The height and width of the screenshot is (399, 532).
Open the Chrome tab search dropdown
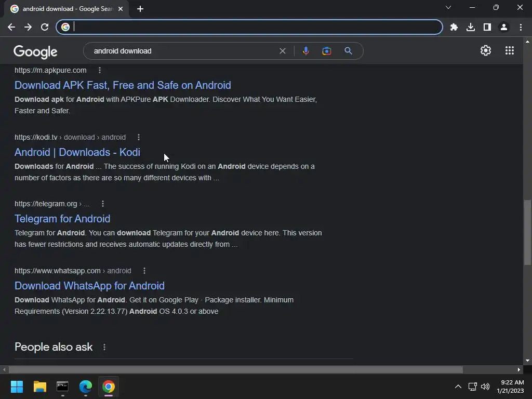(x=448, y=7)
